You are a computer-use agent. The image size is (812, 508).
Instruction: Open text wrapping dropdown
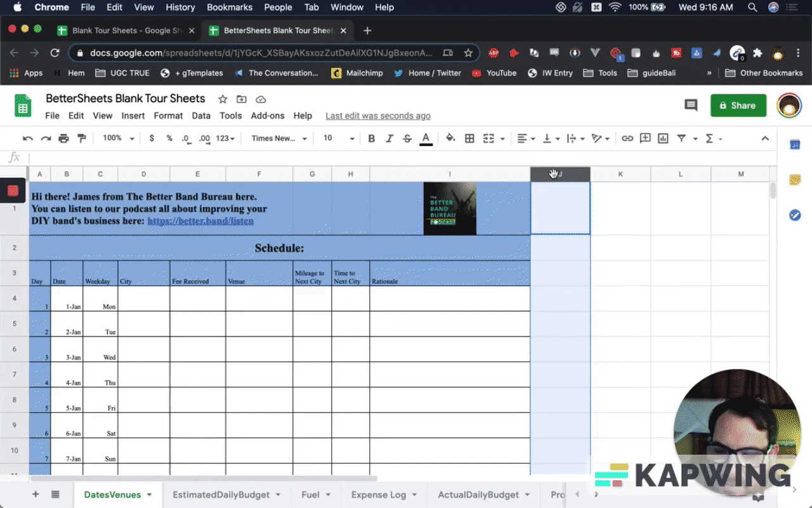click(576, 138)
